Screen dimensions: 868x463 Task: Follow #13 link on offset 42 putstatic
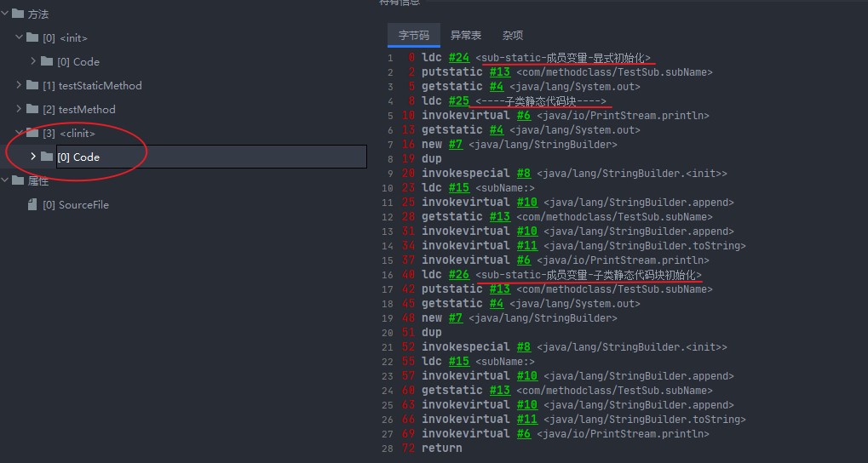click(500, 289)
